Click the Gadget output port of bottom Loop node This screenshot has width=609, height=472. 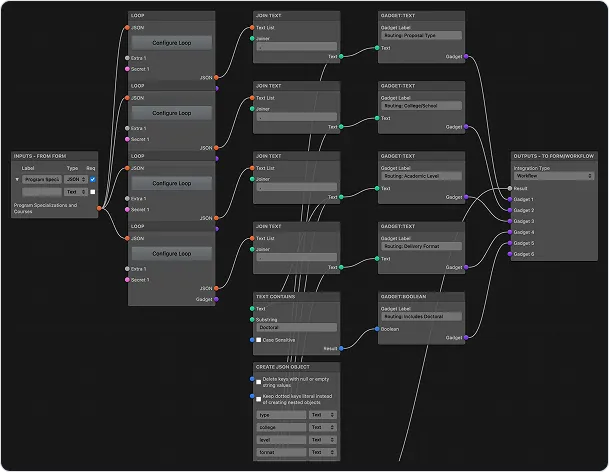pyautogui.click(x=216, y=299)
